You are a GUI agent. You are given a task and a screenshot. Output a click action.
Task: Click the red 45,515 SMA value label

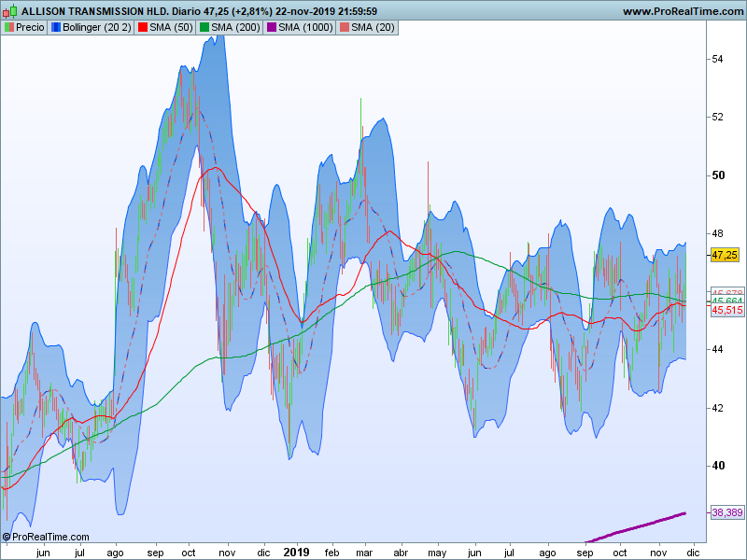pos(727,310)
